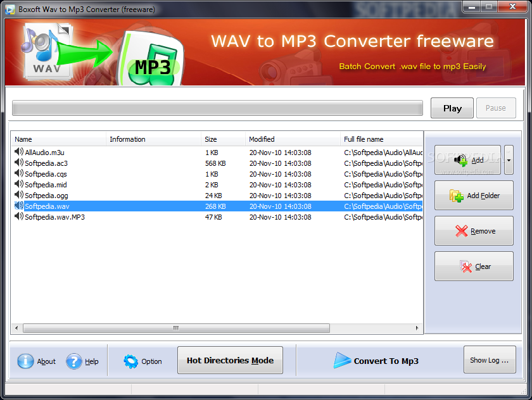
Task: Sort by the Information column header
Action: click(153, 139)
